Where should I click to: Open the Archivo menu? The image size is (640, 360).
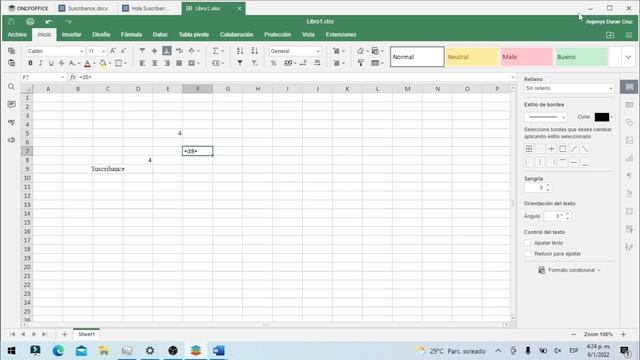click(17, 35)
